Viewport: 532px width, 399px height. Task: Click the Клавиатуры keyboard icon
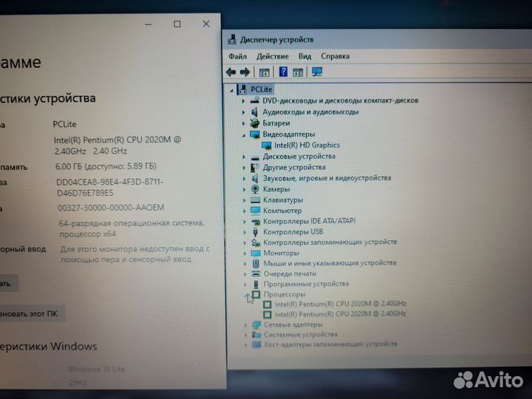pyautogui.click(x=255, y=199)
